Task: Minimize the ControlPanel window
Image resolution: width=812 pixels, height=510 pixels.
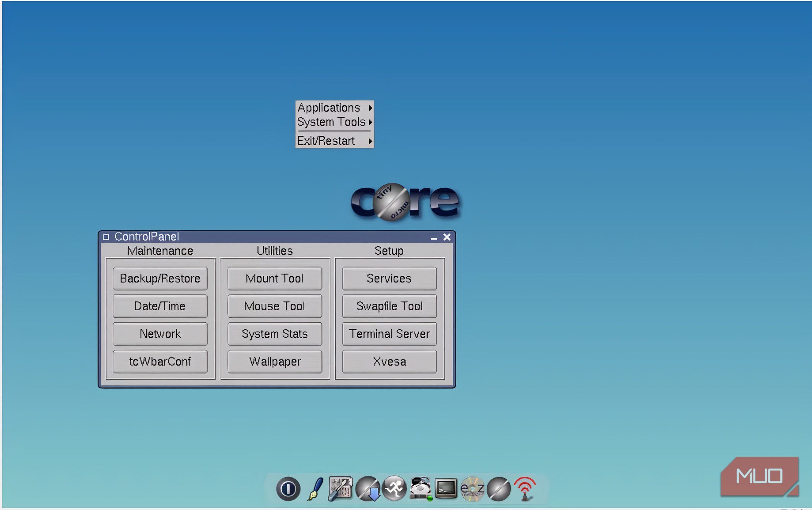Action: (434, 238)
